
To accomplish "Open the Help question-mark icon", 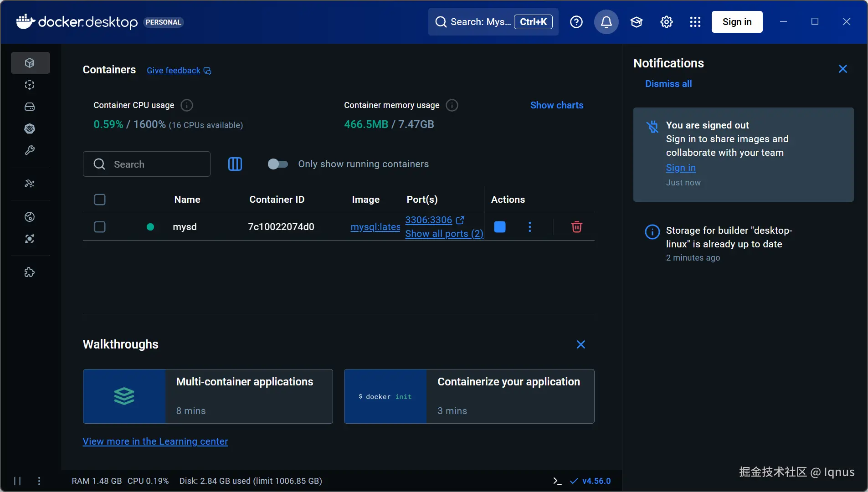I will (x=576, y=22).
